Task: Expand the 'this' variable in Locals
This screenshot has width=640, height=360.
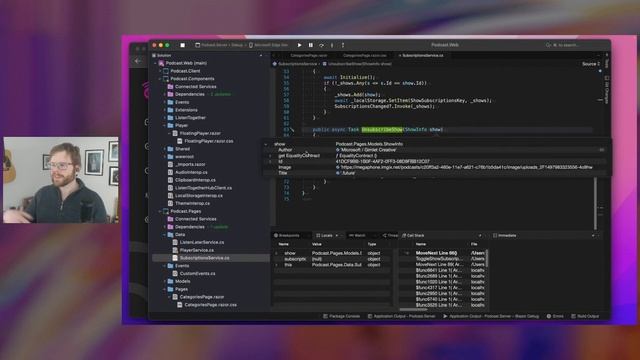Action: pos(277,265)
